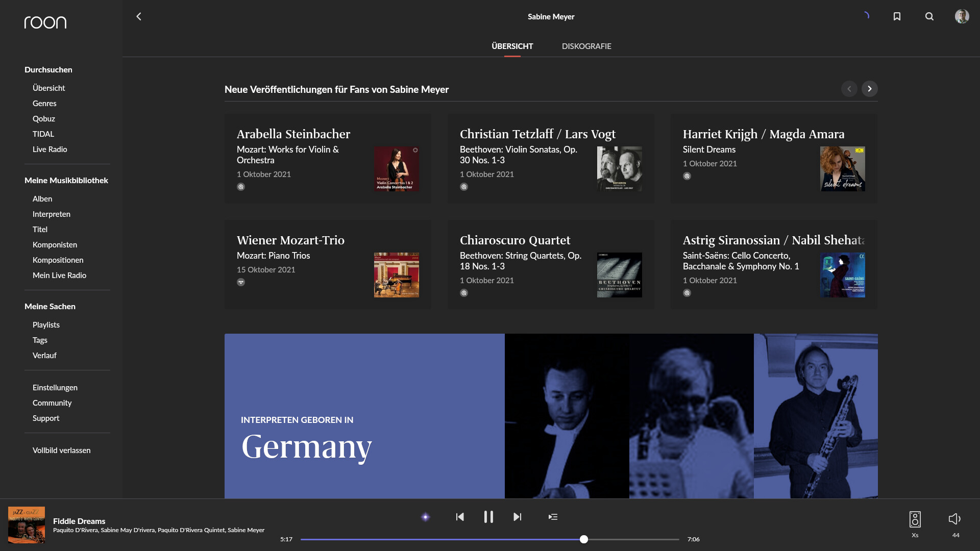Pause playback

(488, 517)
